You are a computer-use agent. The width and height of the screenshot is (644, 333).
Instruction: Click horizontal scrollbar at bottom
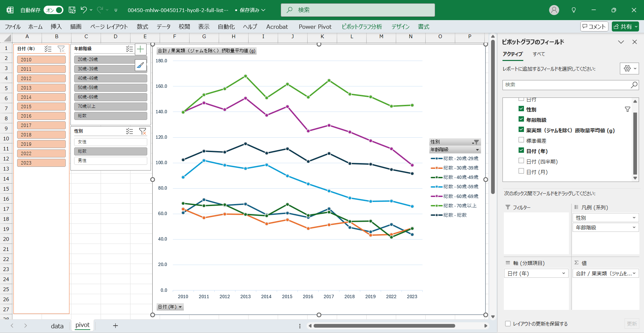click(384, 326)
